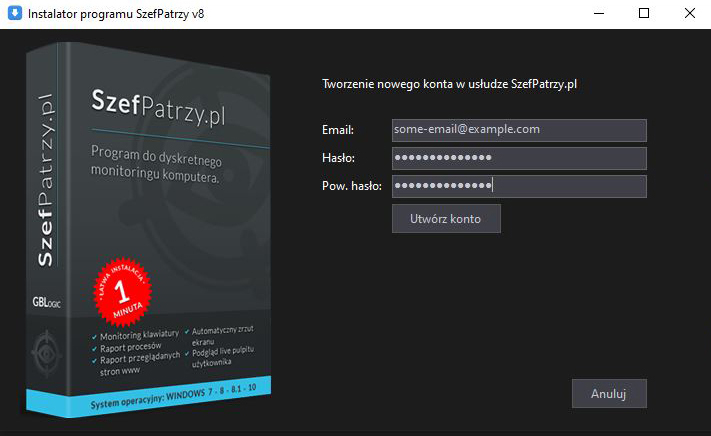711x436 pixels.
Task: Click the 'Pow. hasło:' label
Action: pyautogui.click(x=352, y=186)
